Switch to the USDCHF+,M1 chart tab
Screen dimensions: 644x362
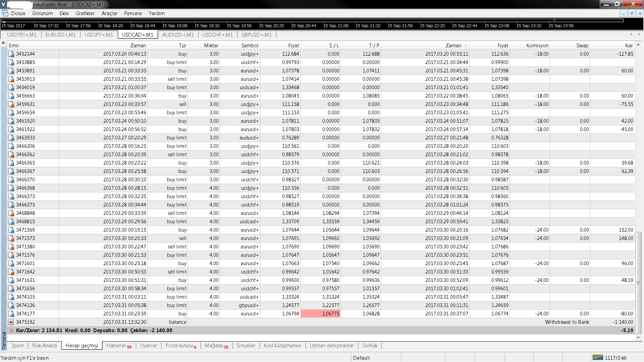tap(218, 35)
